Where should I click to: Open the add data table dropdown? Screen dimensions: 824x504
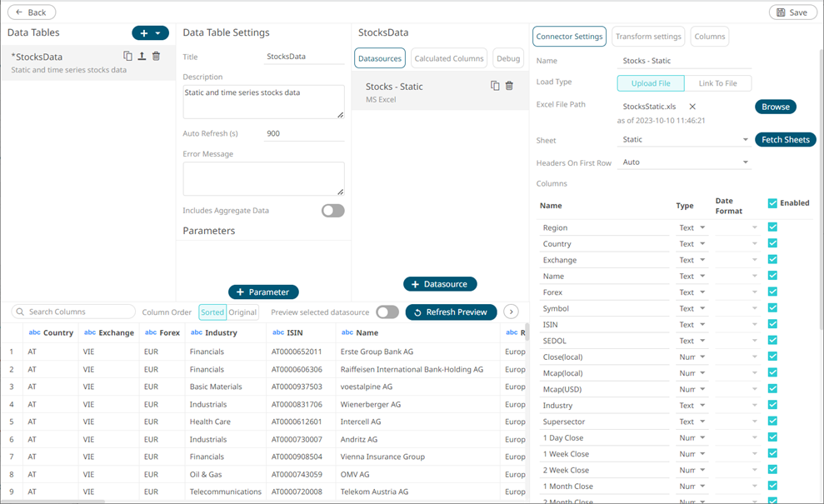point(157,33)
